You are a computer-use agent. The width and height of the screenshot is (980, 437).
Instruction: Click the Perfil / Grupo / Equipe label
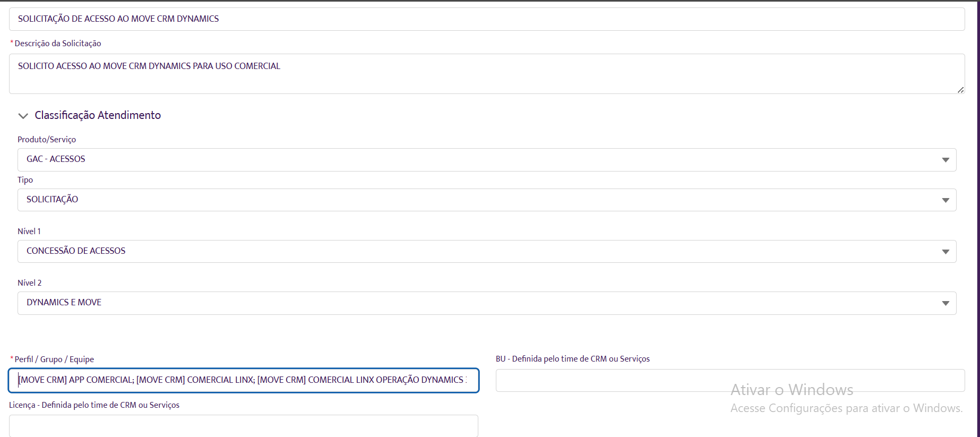[54, 359]
